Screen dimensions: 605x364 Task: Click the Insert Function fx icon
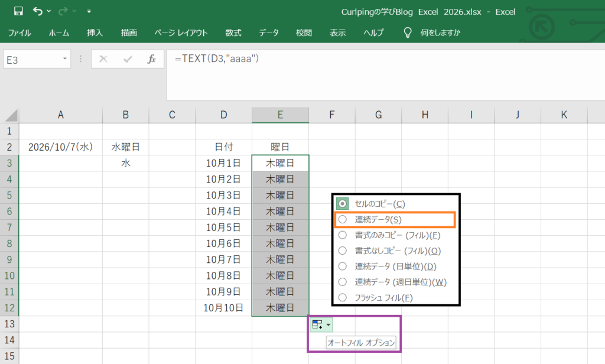(152, 59)
